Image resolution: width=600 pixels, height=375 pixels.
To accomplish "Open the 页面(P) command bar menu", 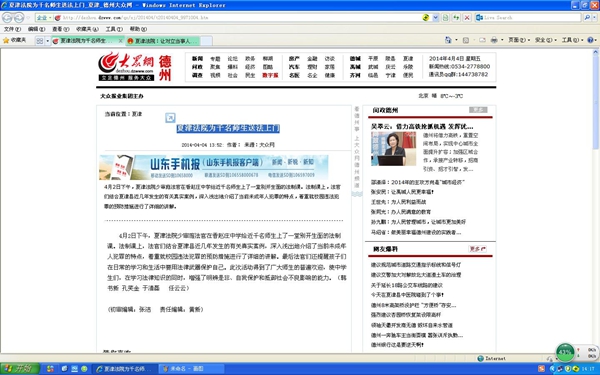I will click(x=519, y=40).
